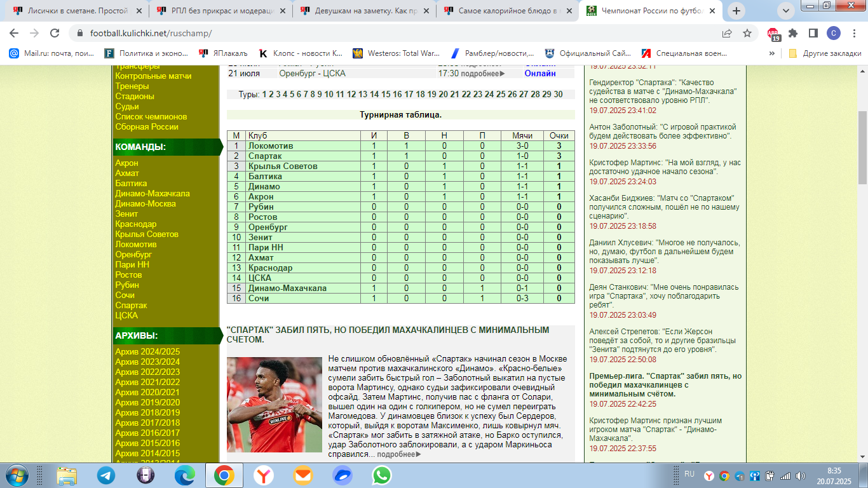Viewport: 868px width, 488px height.
Task: Open Зенит in the КОМАНДЫ sidebar
Action: pyautogui.click(x=126, y=214)
